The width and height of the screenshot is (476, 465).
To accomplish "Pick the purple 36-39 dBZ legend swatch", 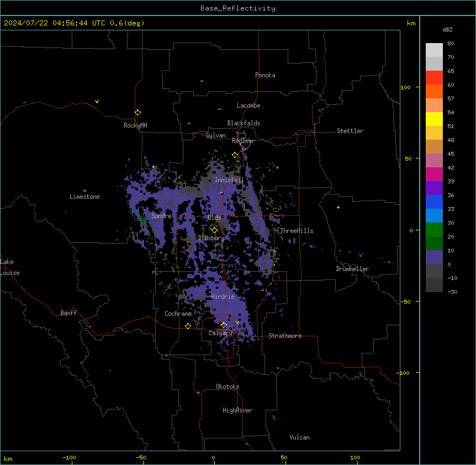I will [434, 188].
